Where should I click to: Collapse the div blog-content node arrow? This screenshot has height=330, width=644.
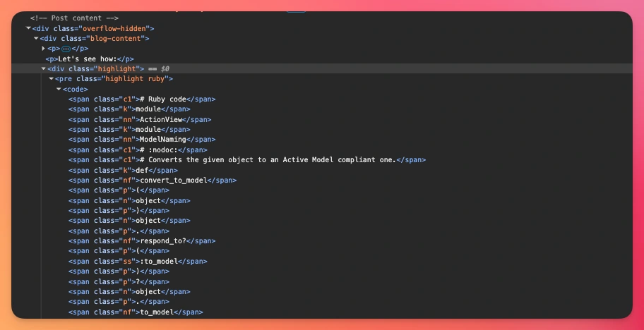tap(36, 38)
